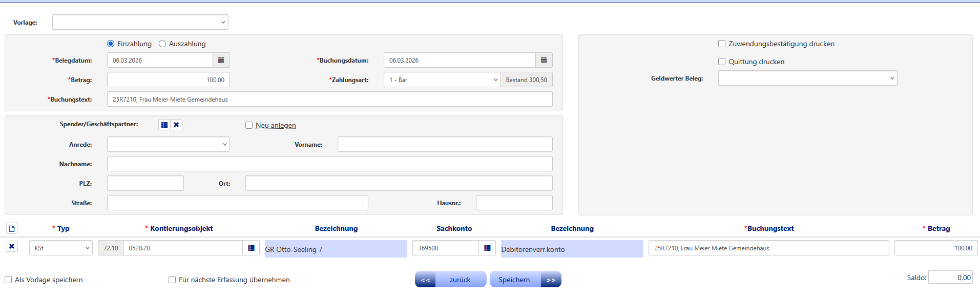The width and height of the screenshot is (980, 296).
Task: Expand the Vorlage dropdown
Action: click(x=140, y=22)
